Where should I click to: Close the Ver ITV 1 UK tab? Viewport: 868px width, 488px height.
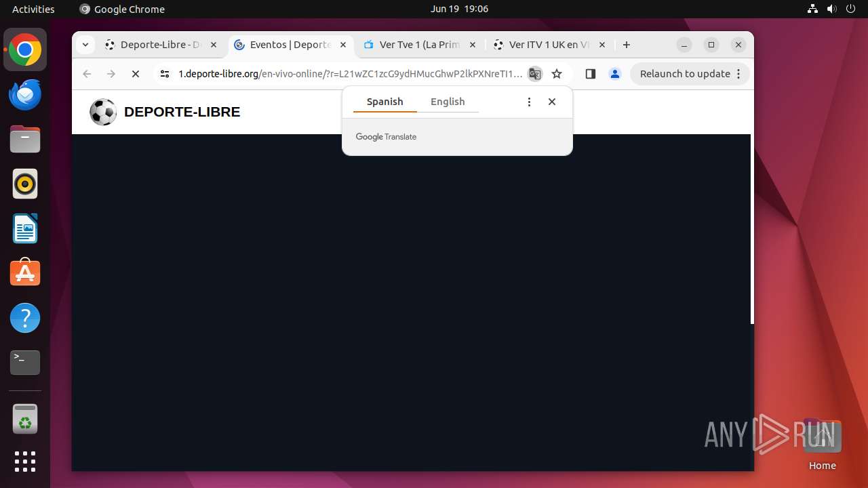point(602,45)
